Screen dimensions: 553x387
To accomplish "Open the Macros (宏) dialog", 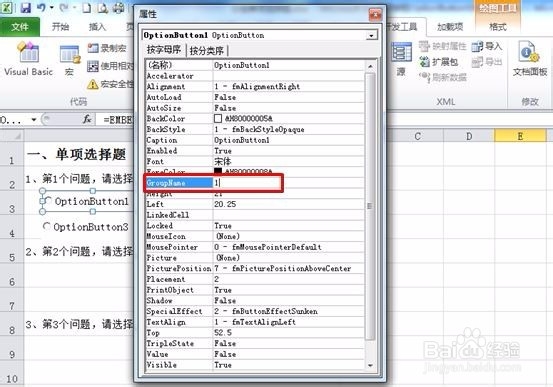I will pyautogui.click(x=69, y=61).
